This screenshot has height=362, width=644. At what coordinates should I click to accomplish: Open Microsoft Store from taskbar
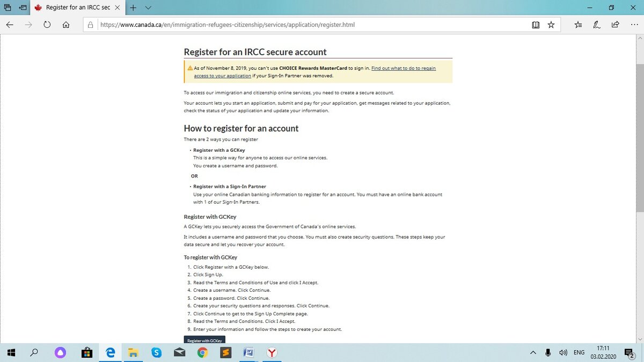[x=86, y=352]
